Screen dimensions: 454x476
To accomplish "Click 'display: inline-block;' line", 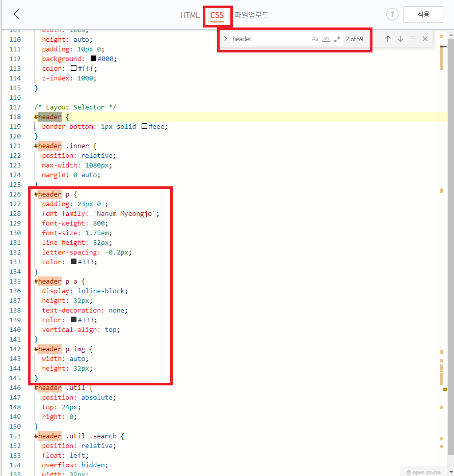I will [85, 291].
